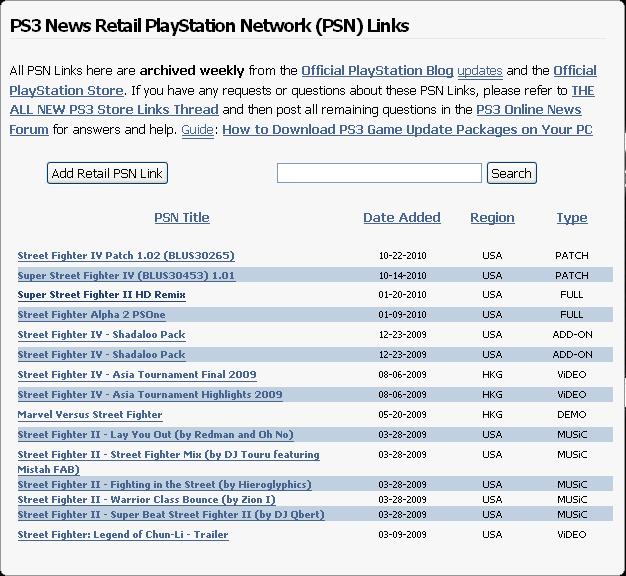The height and width of the screenshot is (576, 626).
Task: Focus the PSN search text field
Action: 379,173
